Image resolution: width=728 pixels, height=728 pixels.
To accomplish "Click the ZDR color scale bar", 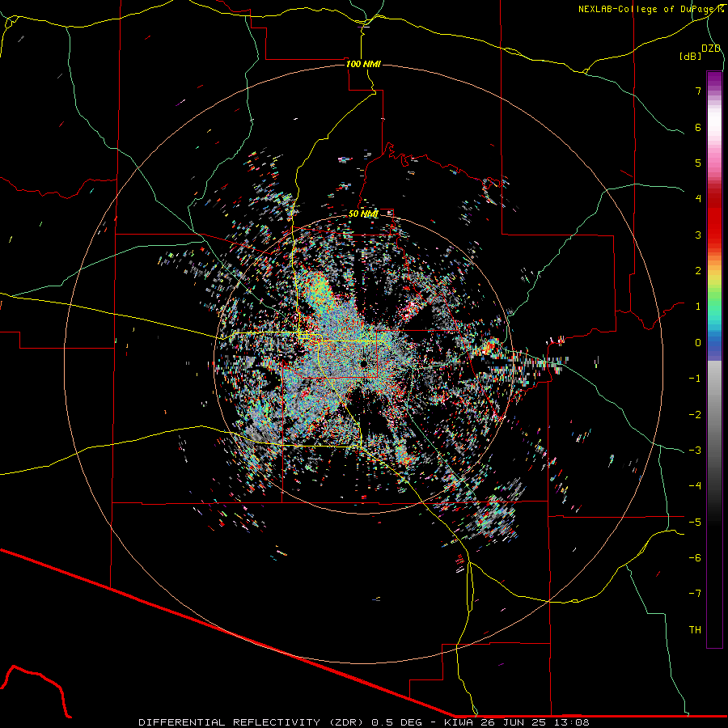I will click(714, 359).
